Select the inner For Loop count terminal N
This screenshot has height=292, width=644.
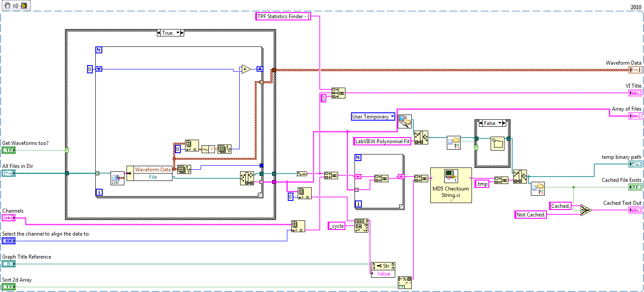click(358, 157)
